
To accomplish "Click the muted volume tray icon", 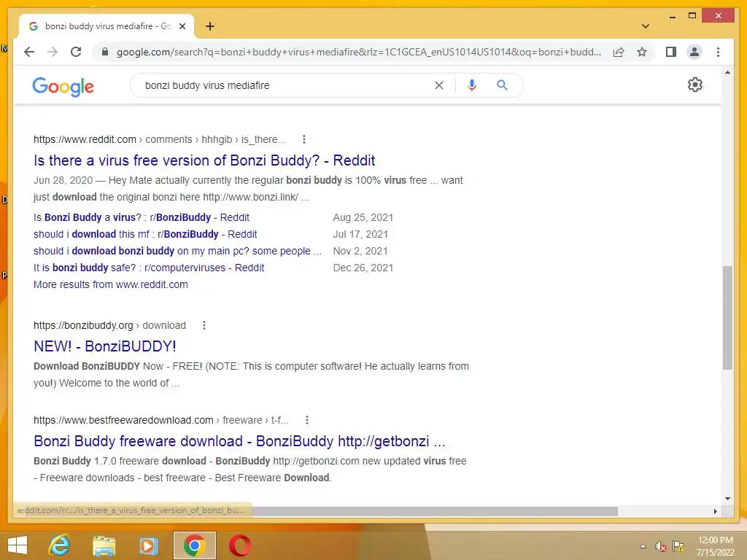I will pos(660,546).
